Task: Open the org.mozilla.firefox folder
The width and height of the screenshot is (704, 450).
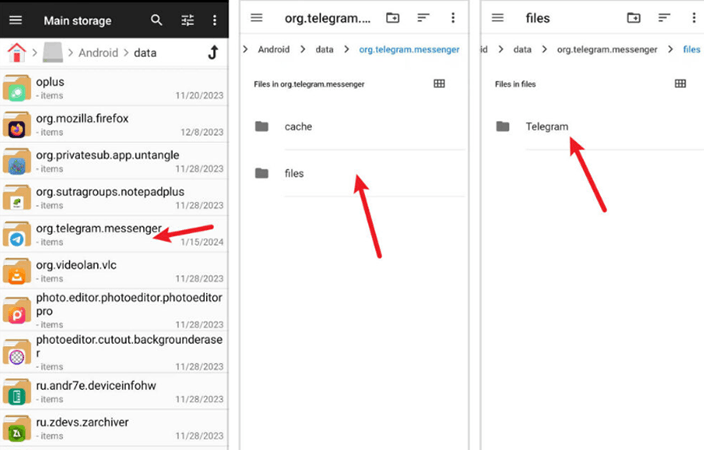Action: [114, 124]
